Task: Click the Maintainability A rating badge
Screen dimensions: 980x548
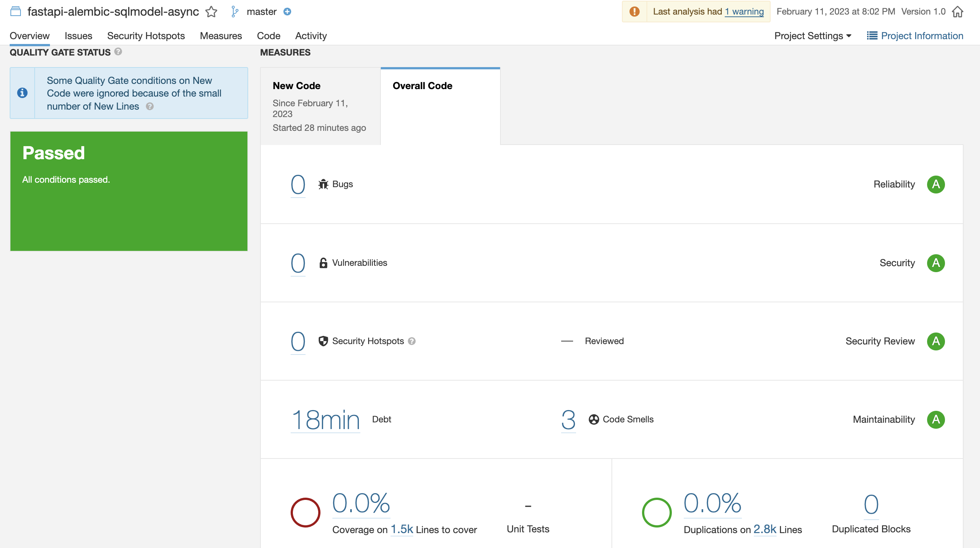Action: 936,419
